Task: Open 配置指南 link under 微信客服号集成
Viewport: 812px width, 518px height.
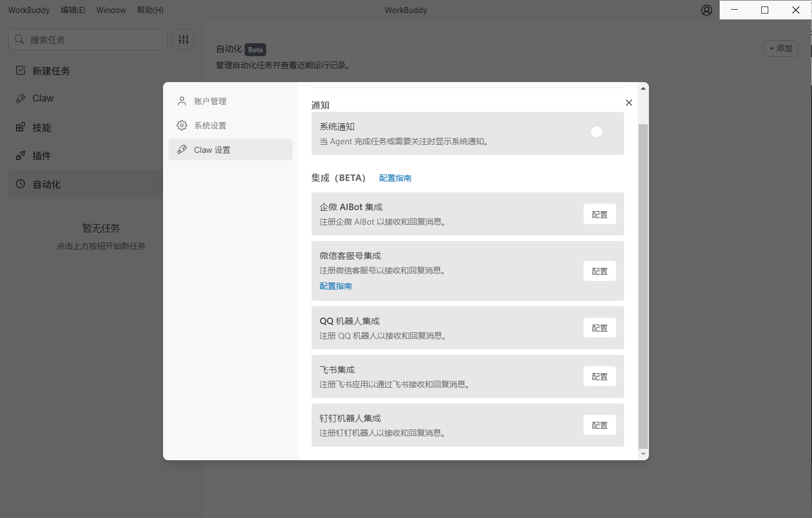Action: pos(335,286)
